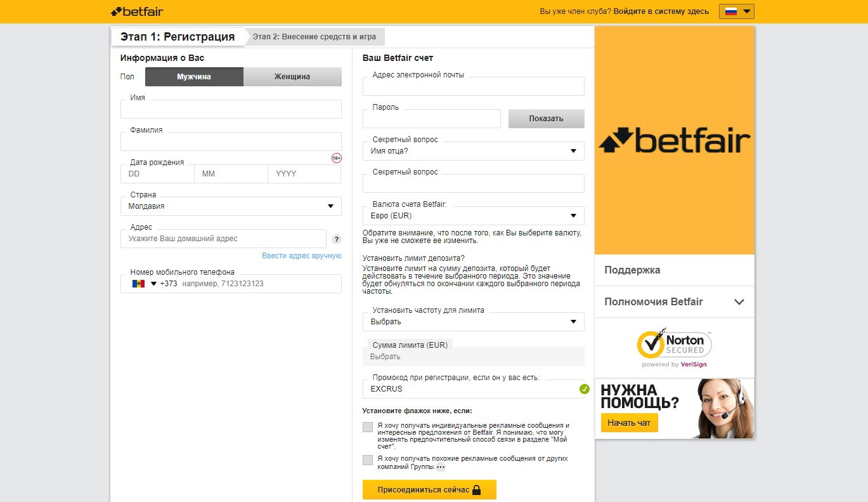Open the language flag selector
The image size is (868, 502).
tap(737, 11)
